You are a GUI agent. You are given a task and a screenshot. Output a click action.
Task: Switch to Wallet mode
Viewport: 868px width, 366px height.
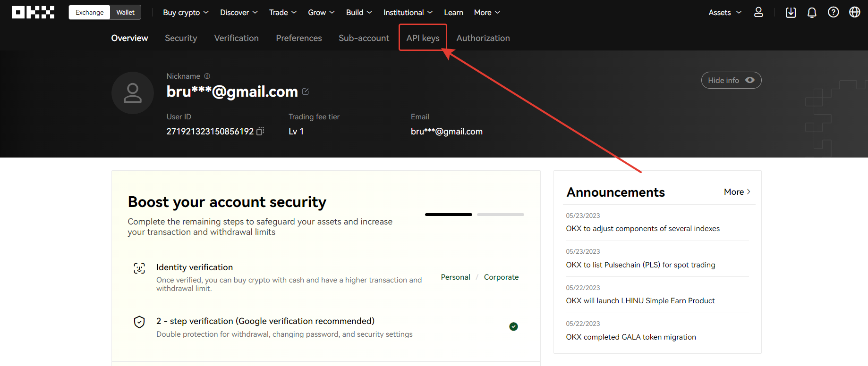(125, 12)
